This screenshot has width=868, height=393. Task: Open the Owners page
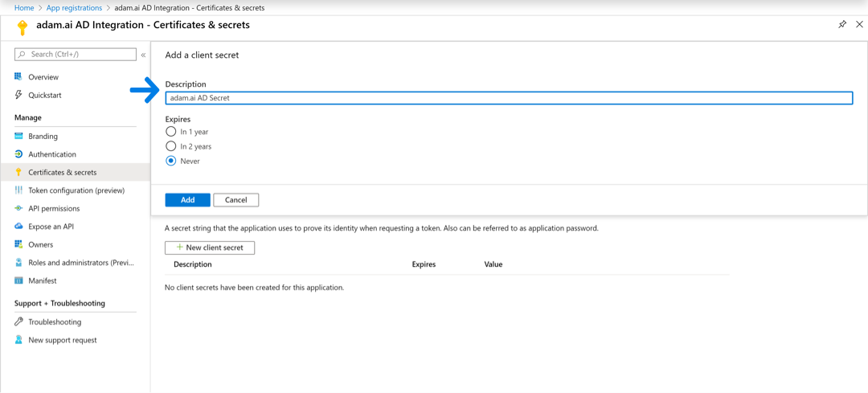coord(40,244)
